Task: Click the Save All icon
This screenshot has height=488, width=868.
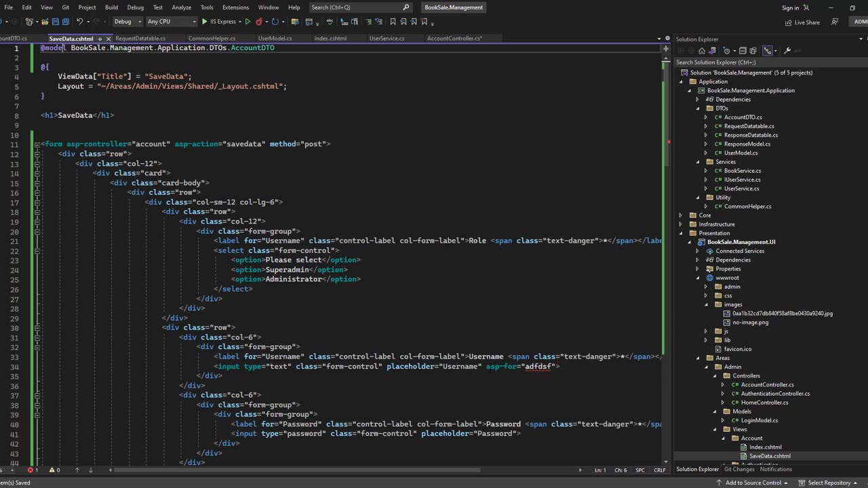Action: click(x=66, y=22)
